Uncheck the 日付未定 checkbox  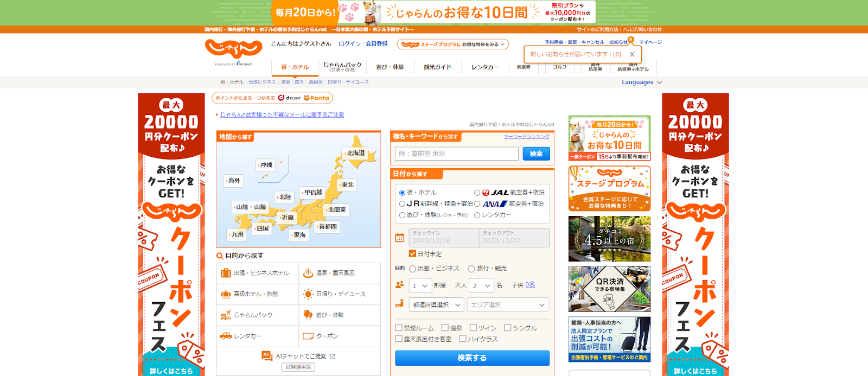point(412,253)
